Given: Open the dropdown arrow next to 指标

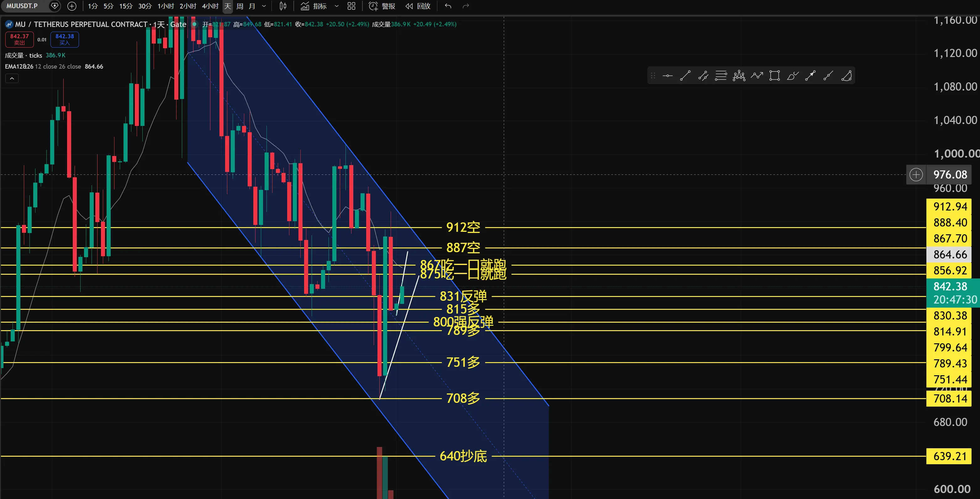Looking at the screenshot, I should (336, 6).
